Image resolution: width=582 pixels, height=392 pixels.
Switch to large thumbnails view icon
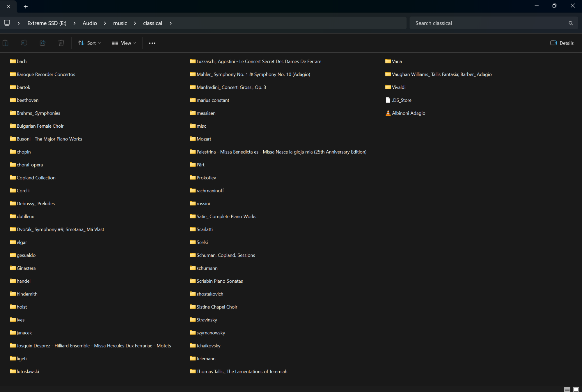coord(576,389)
